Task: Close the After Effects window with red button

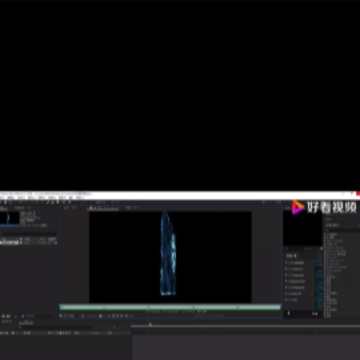Action: 358,194
